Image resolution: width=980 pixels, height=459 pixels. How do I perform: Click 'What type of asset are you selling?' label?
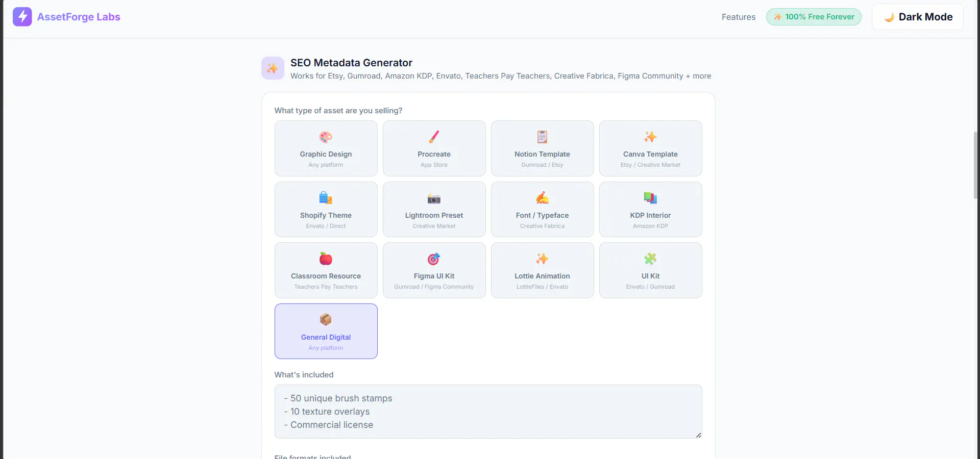(338, 111)
